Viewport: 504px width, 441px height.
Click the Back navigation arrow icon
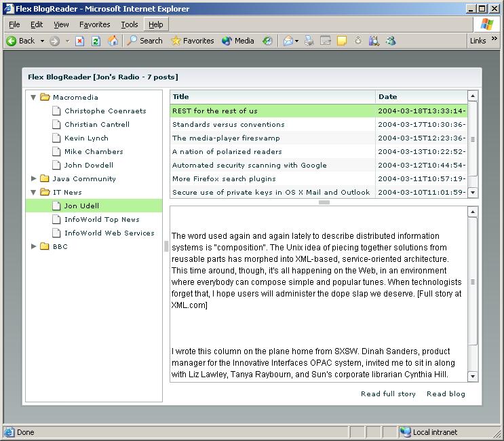[x=12, y=41]
